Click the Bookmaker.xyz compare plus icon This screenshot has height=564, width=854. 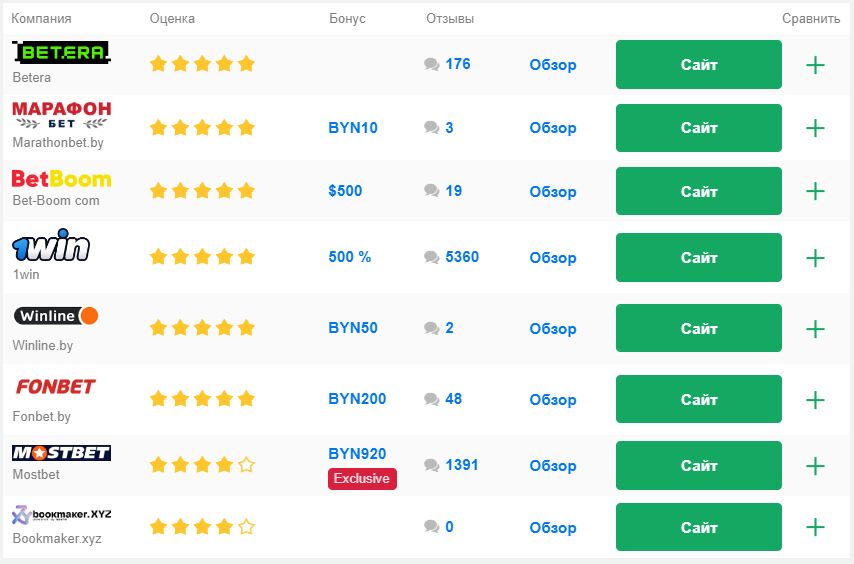click(815, 527)
